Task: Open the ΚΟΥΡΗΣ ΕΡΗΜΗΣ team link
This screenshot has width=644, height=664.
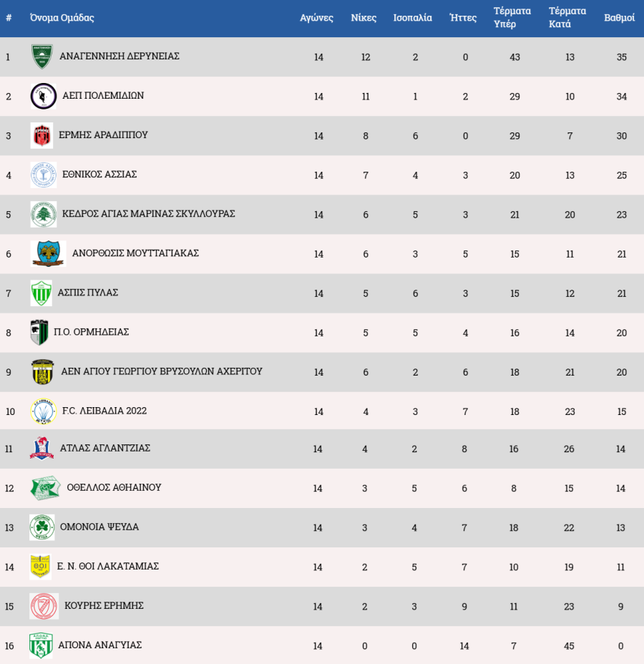Action: 104,605
